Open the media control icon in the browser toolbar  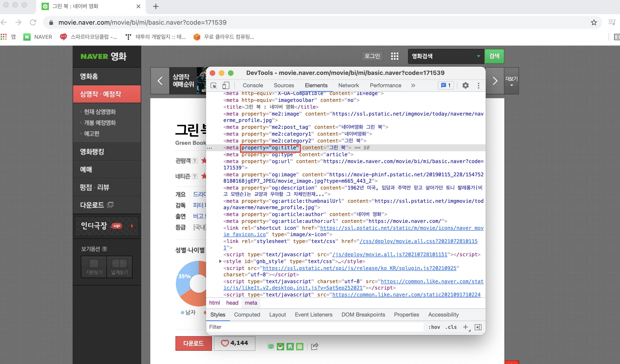coord(612,22)
